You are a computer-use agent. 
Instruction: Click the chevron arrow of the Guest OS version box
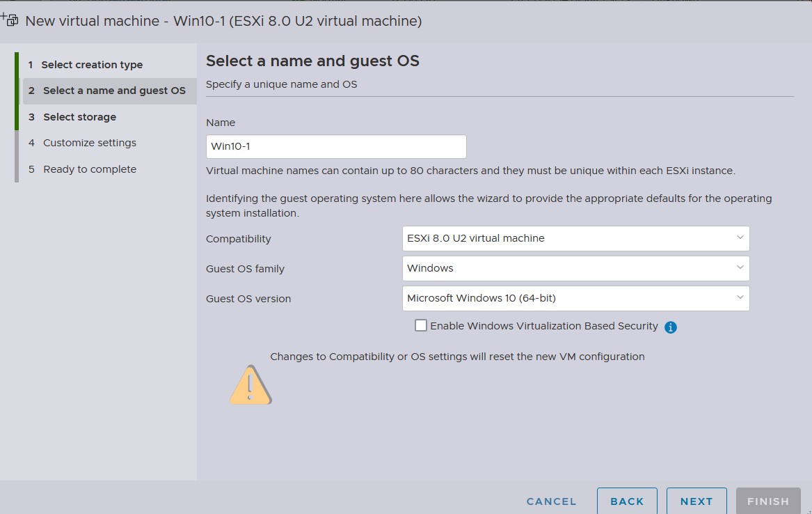click(x=740, y=298)
